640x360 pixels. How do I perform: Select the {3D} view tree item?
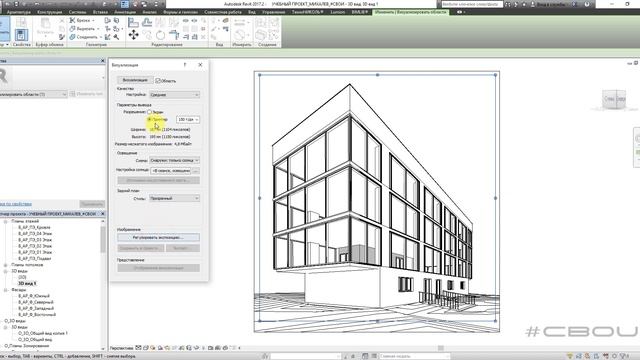[22, 277]
